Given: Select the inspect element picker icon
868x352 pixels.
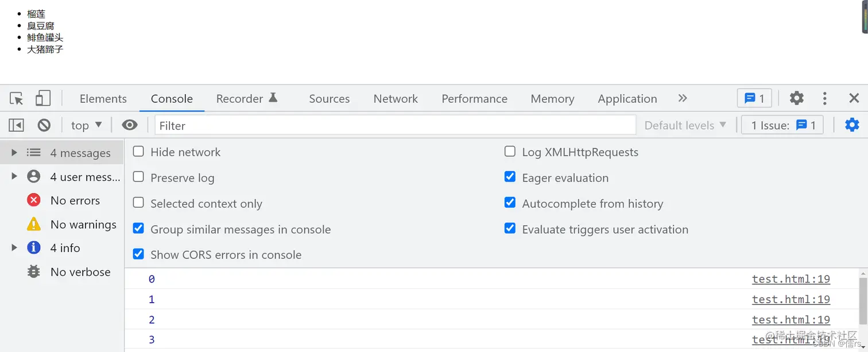Looking at the screenshot, I should tap(17, 99).
